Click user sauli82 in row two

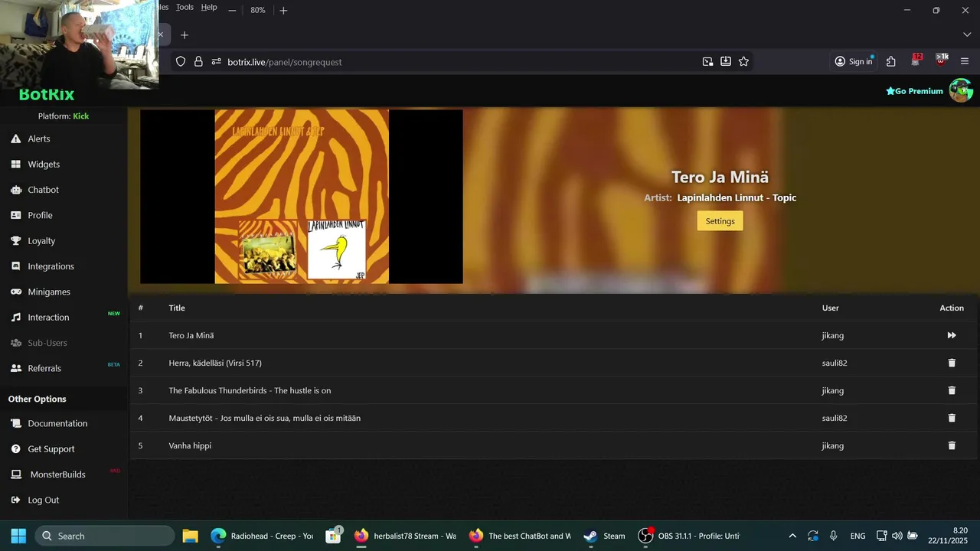tap(835, 363)
